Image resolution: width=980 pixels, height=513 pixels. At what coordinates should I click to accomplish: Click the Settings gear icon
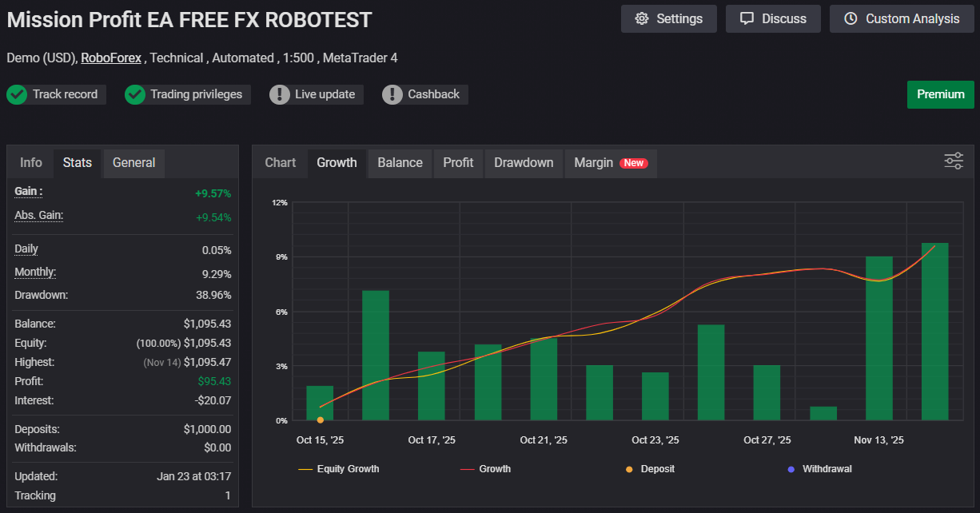[641, 18]
